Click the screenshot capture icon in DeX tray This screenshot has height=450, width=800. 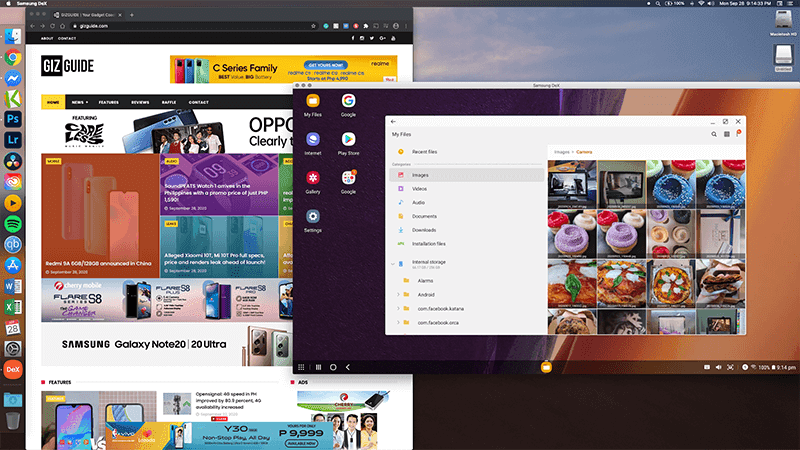coord(730,367)
